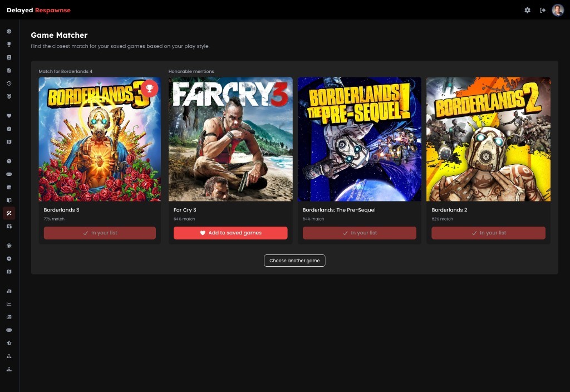Click the Match for Borderlands 4 label

click(x=66, y=71)
